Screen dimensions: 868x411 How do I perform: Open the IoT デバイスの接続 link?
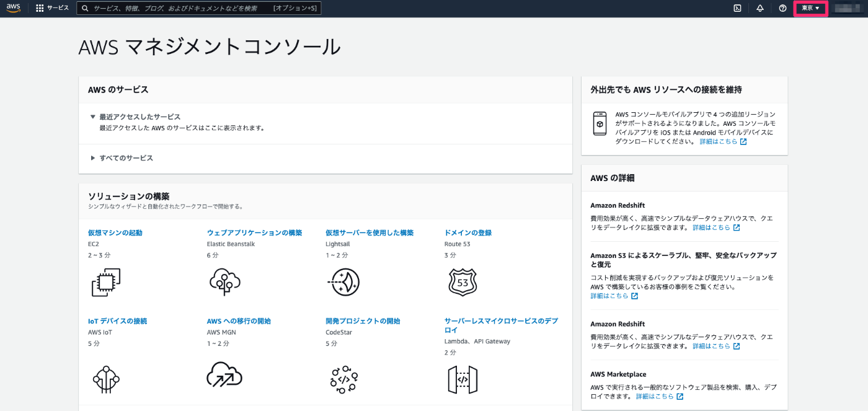click(118, 321)
